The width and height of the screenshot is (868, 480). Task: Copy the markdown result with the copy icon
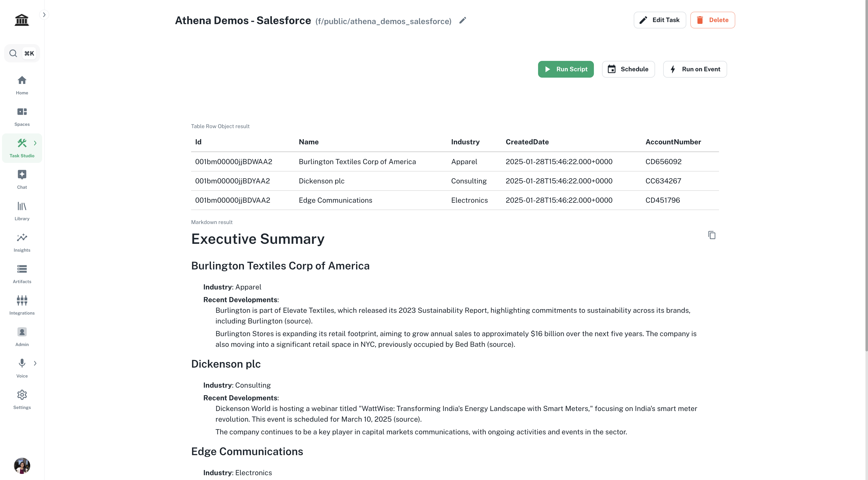(x=712, y=235)
